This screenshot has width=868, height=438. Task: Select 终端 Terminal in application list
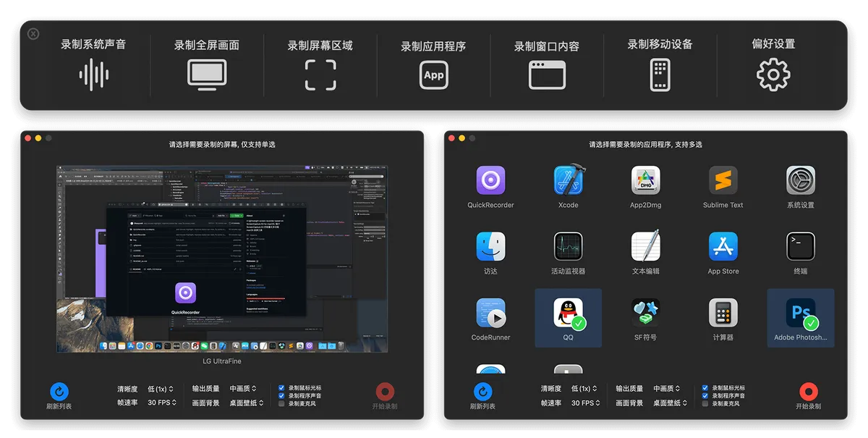click(x=801, y=246)
